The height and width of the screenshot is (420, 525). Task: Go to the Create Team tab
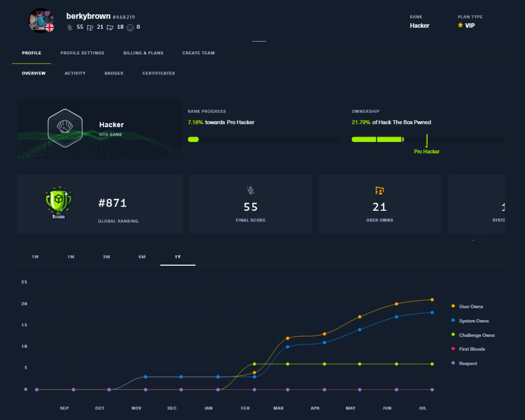198,53
